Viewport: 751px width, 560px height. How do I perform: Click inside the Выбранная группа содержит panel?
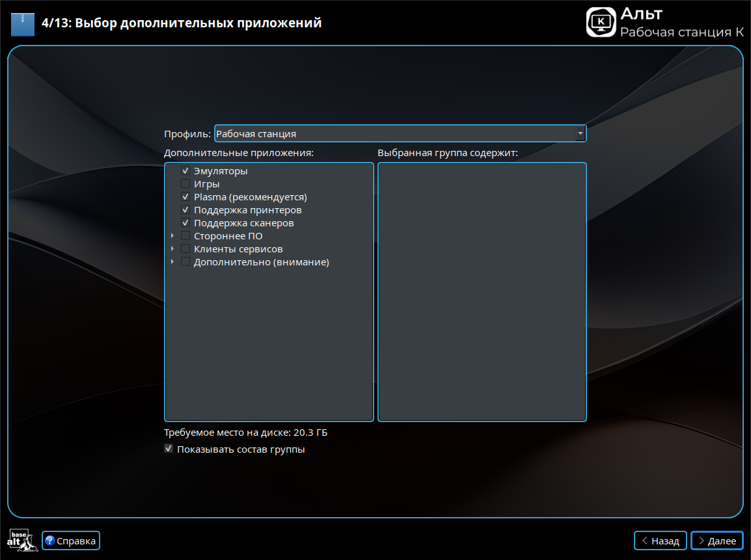(482, 291)
